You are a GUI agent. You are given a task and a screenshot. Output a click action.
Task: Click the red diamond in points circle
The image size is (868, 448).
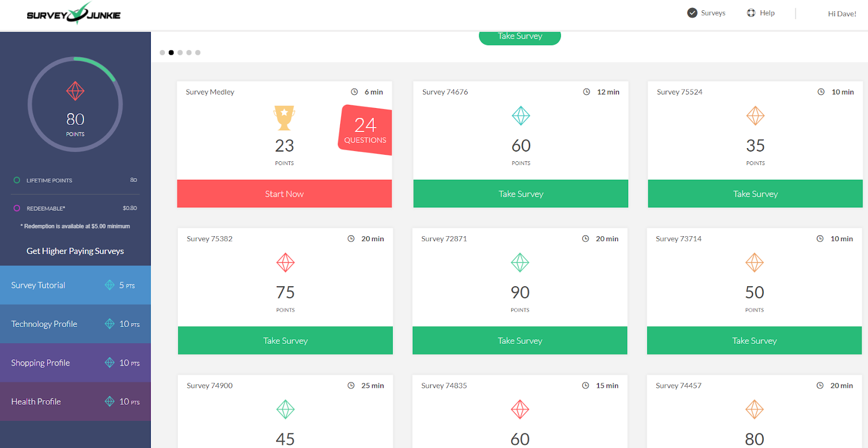click(75, 91)
